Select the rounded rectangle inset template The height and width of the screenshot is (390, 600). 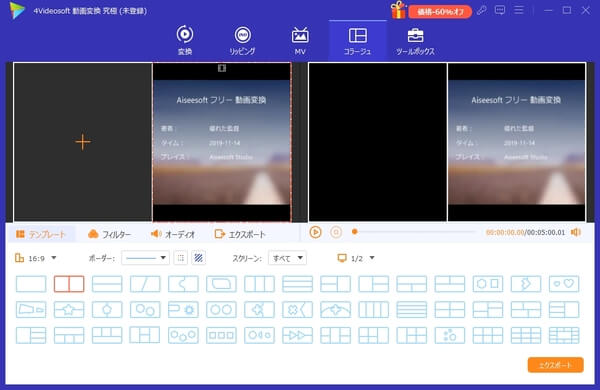coord(221,284)
